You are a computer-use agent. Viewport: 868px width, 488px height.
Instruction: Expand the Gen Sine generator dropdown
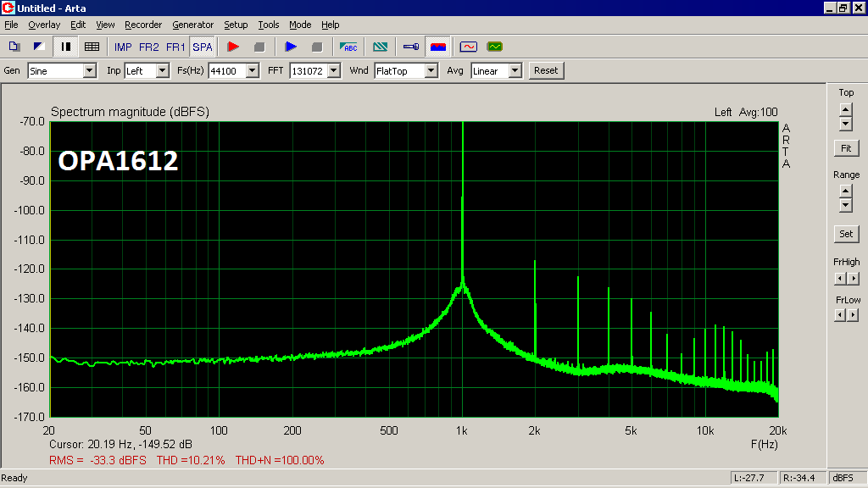tap(90, 71)
